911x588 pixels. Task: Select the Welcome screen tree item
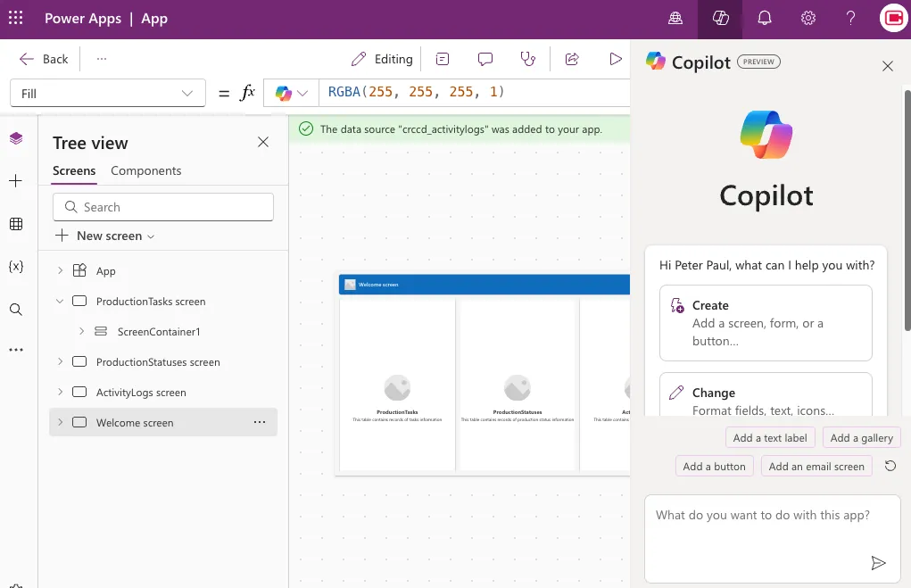tap(135, 423)
